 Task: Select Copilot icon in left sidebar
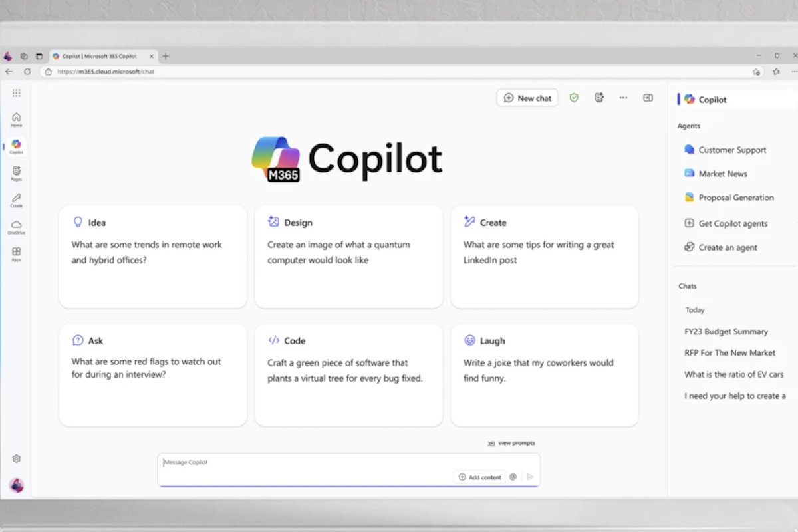click(17, 147)
